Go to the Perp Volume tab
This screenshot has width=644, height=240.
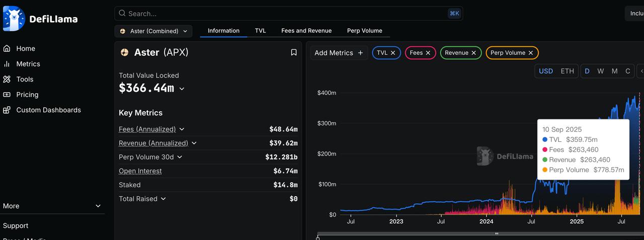(364, 31)
